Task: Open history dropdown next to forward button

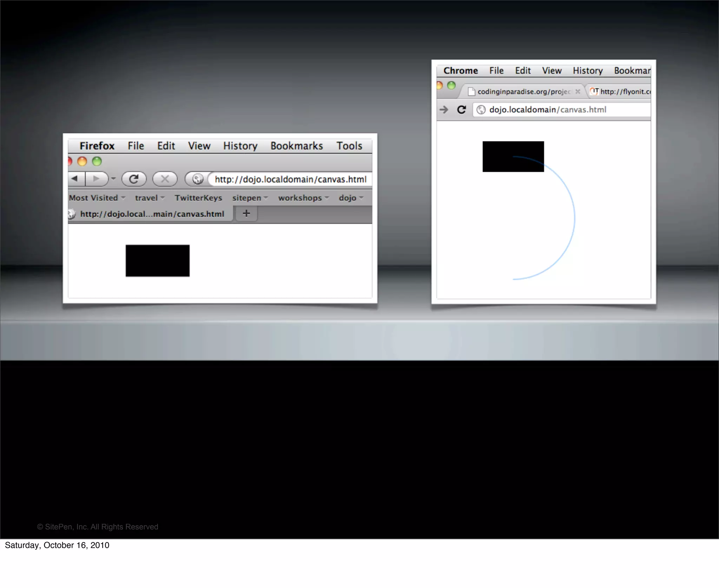Action: pos(113,179)
